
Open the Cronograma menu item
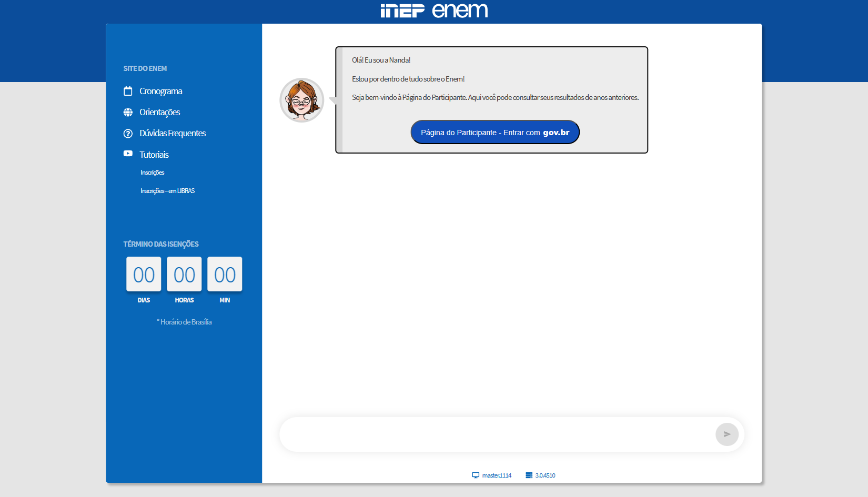point(161,91)
